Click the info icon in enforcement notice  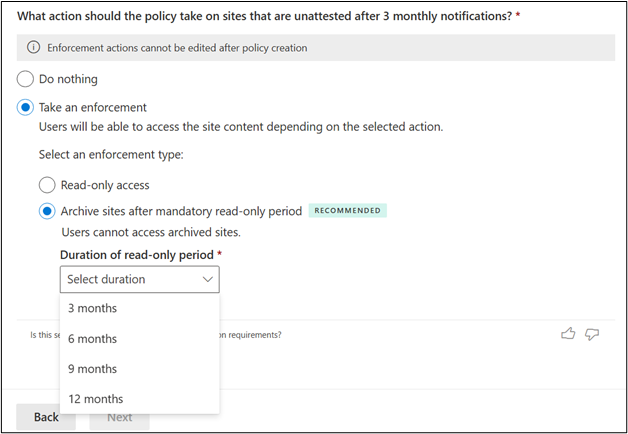pyautogui.click(x=31, y=48)
